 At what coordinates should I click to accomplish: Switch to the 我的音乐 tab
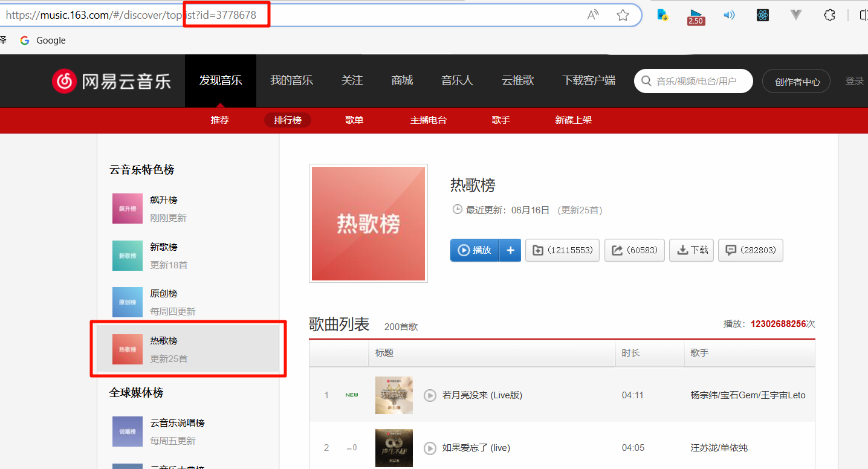coord(291,80)
